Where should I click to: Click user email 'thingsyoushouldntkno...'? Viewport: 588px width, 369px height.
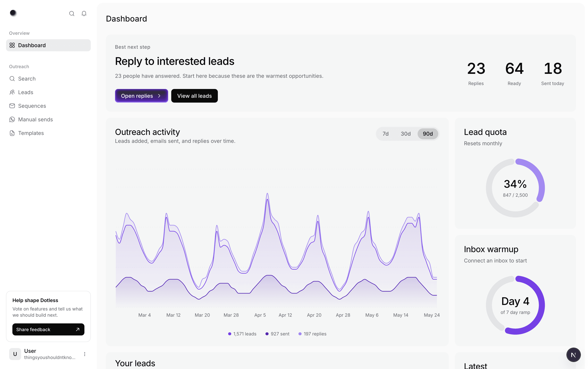(50, 357)
